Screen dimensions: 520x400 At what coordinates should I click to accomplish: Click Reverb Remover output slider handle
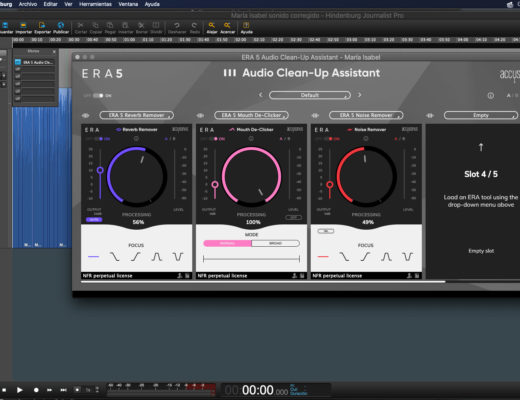click(x=100, y=170)
